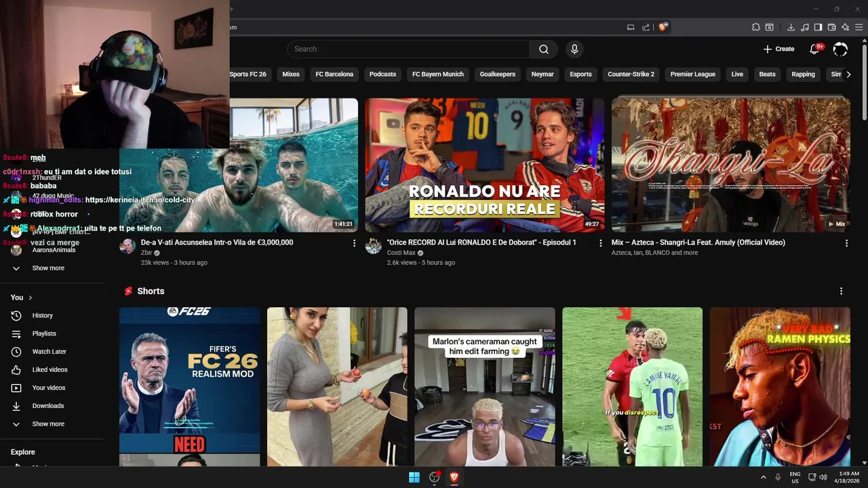Screen dimensions: 868x488
Task: Click the Brave browser taskbar icon
Action: 454,477
